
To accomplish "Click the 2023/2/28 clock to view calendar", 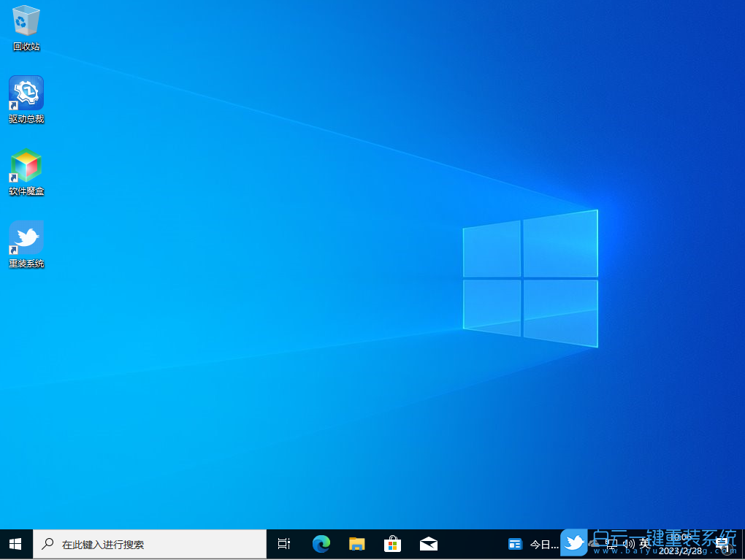I will 679,543.
